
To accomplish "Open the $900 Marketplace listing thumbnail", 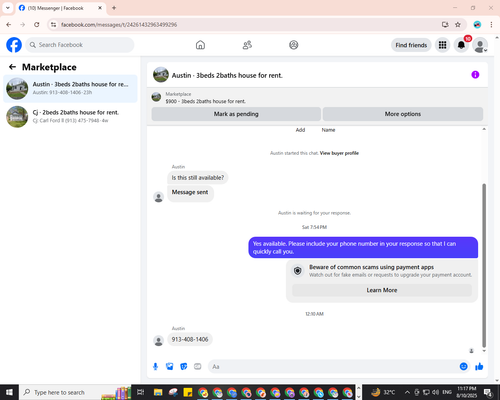I will (x=156, y=97).
